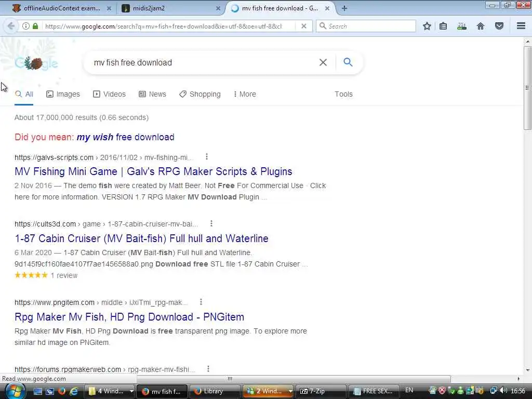This screenshot has height=399, width=532.
Task: Open Library window from taskbar
Action: click(215, 391)
